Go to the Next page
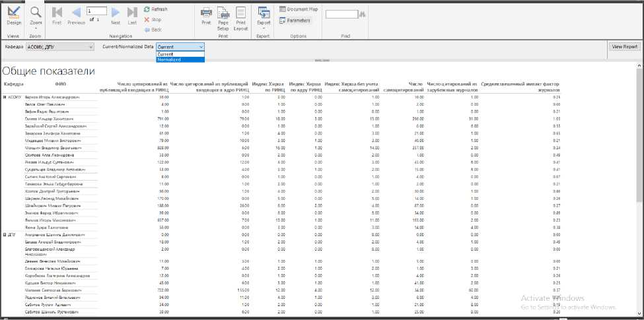 (116, 16)
